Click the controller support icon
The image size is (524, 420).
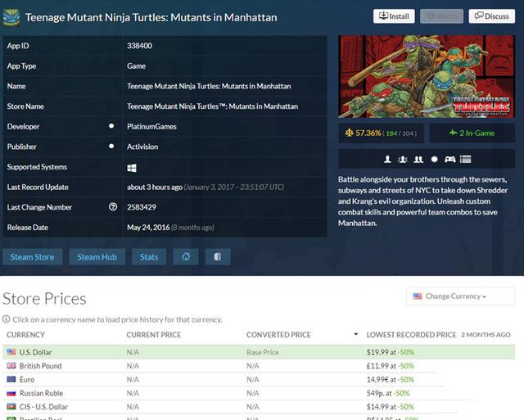(449, 160)
